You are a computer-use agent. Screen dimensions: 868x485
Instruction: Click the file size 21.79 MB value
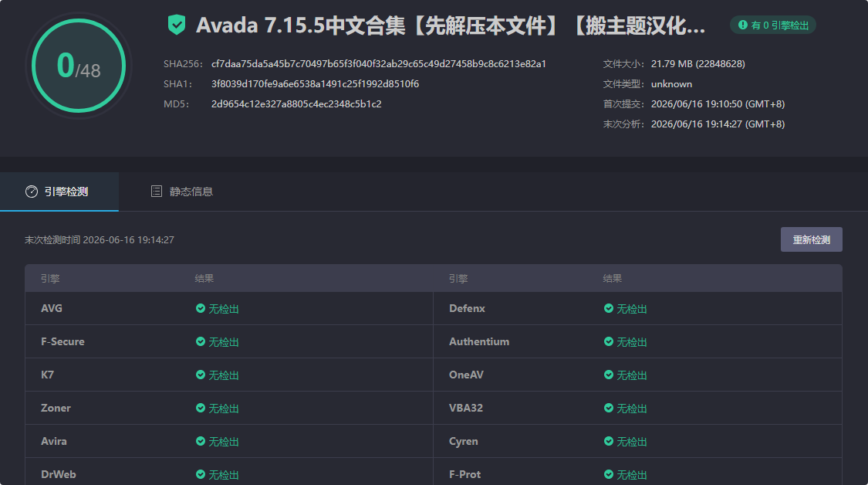click(x=698, y=64)
